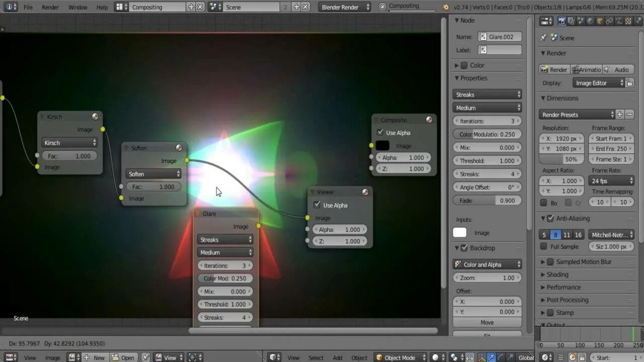Open the Info editor type selector

coord(11,7)
